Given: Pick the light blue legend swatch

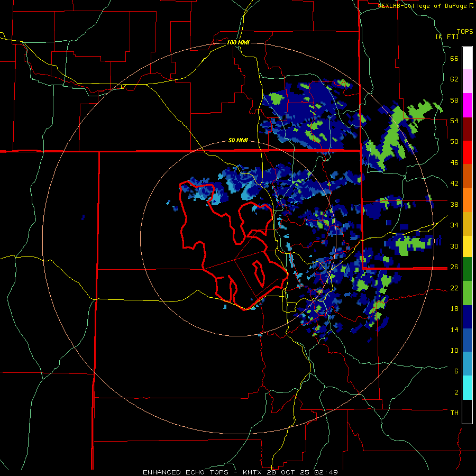Looking at the screenshot, I should point(467,364).
